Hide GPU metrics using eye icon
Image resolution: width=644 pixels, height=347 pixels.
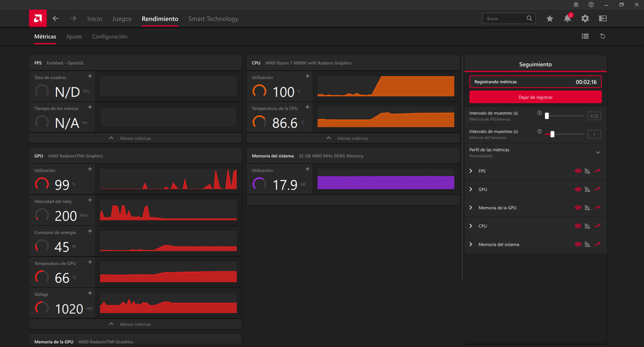point(578,190)
